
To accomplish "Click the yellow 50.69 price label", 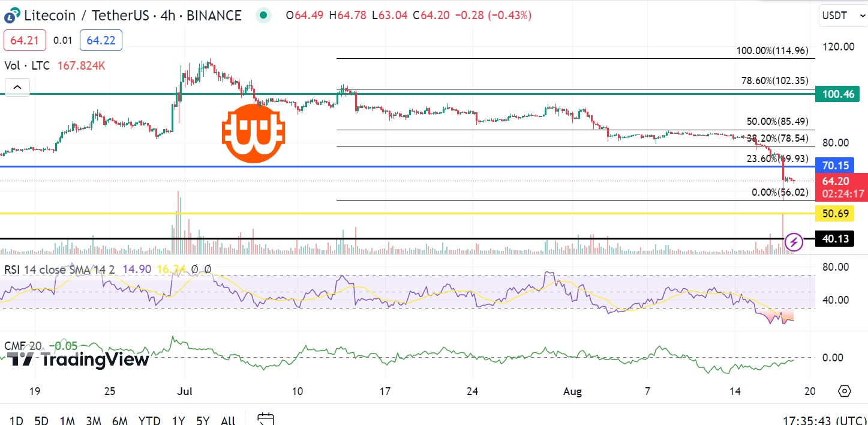I will [835, 214].
